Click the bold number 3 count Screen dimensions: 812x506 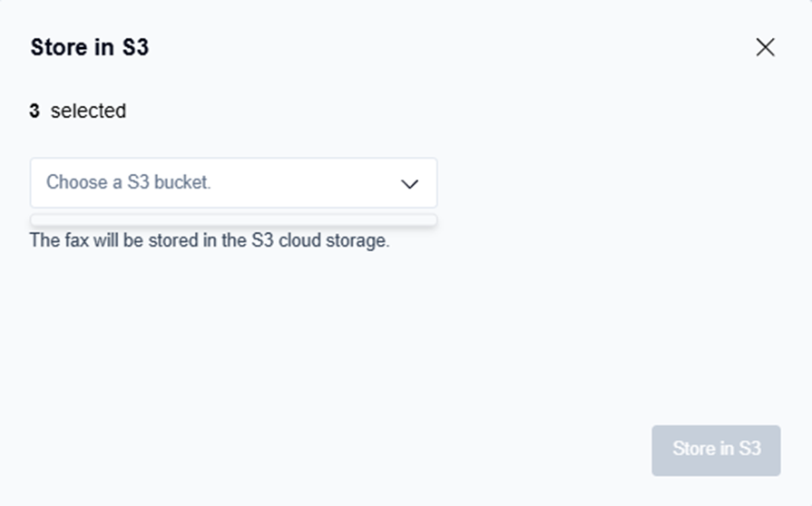tap(34, 112)
